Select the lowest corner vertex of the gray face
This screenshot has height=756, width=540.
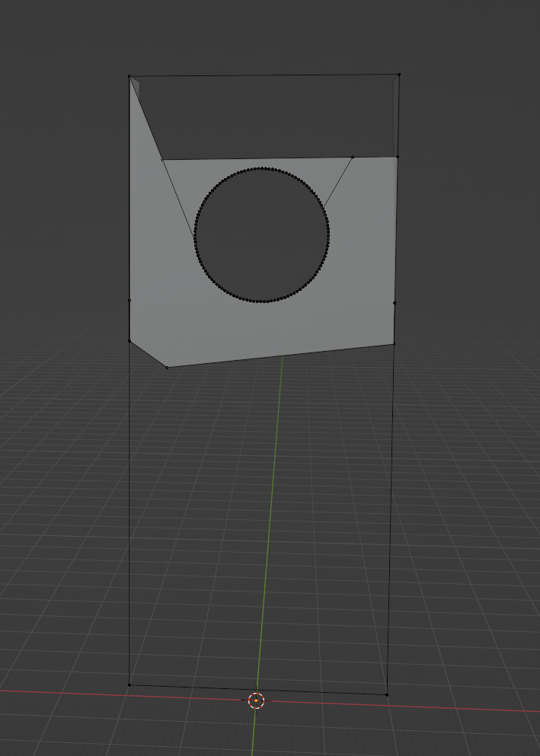click(167, 368)
